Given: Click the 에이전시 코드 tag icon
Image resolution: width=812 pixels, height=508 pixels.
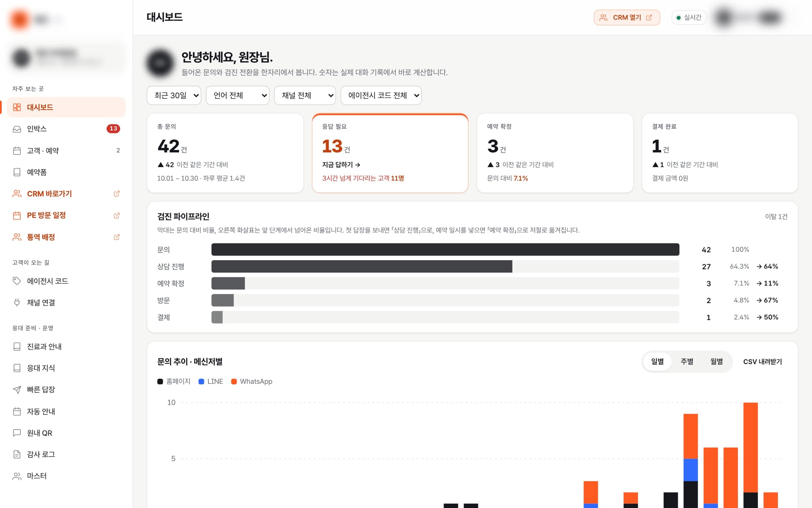Looking at the screenshot, I should click(x=17, y=281).
